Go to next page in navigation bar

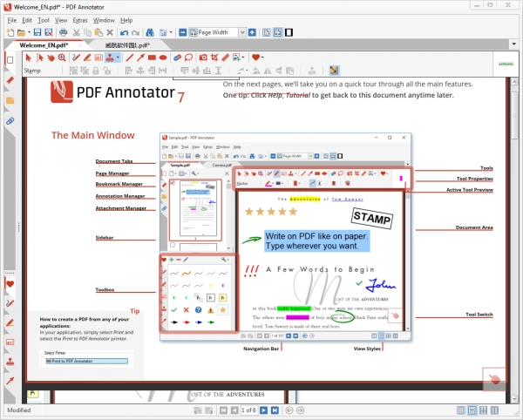click(264, 410)
